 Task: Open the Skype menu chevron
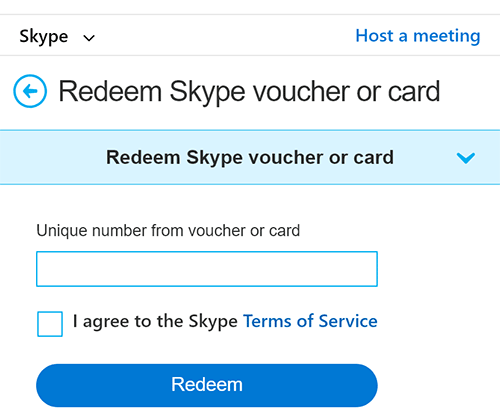pos(89,38)
